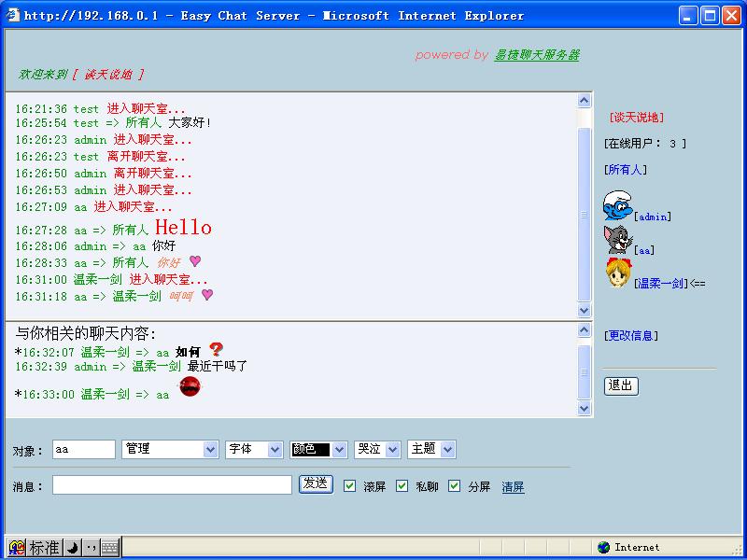Click the Smurf avatar beside admin

tap(618, 205)
